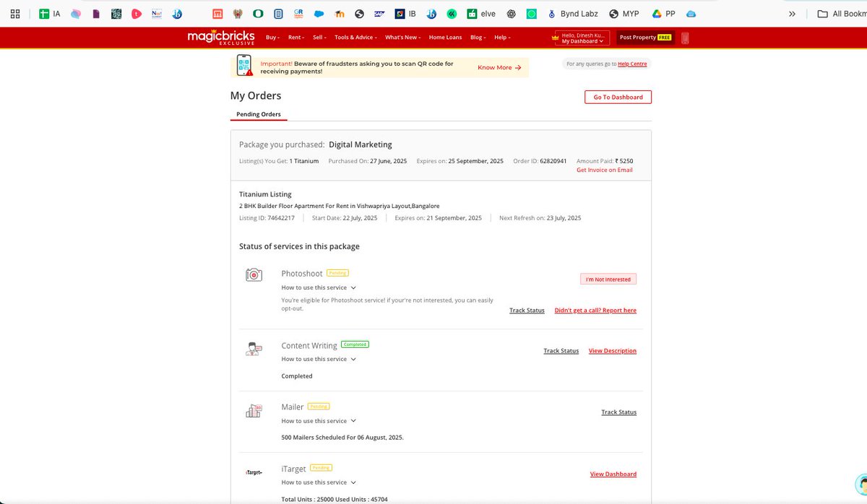Track Status of Content Writing
Viewport: 867px width, 504px height.
point(561,351)
